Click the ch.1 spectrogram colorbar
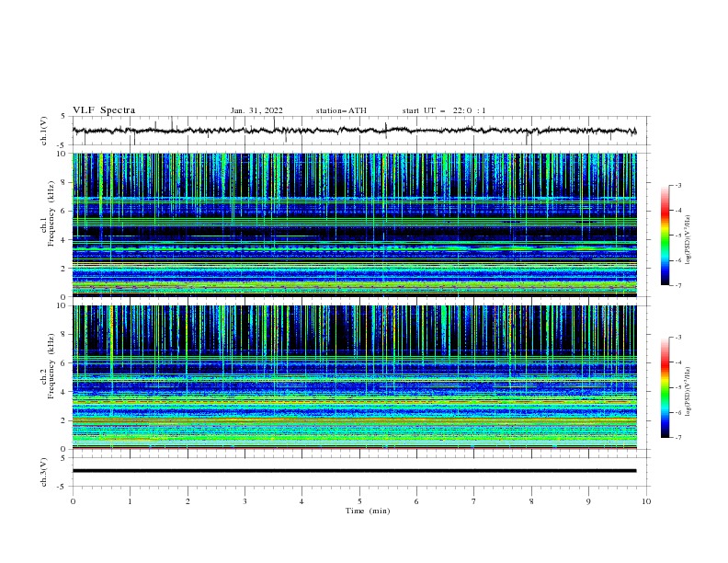Viewport: 728px width, 563px height. tap(665, 236)
